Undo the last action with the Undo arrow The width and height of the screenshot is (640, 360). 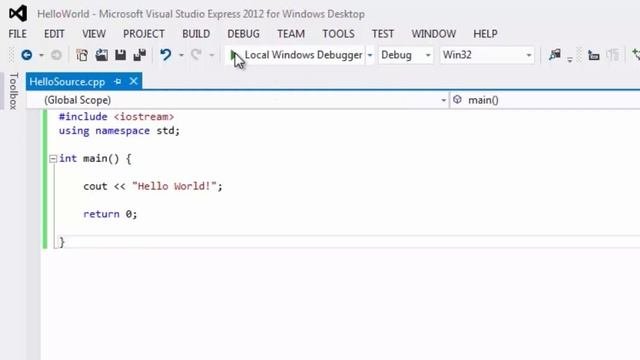click(165, 55)
